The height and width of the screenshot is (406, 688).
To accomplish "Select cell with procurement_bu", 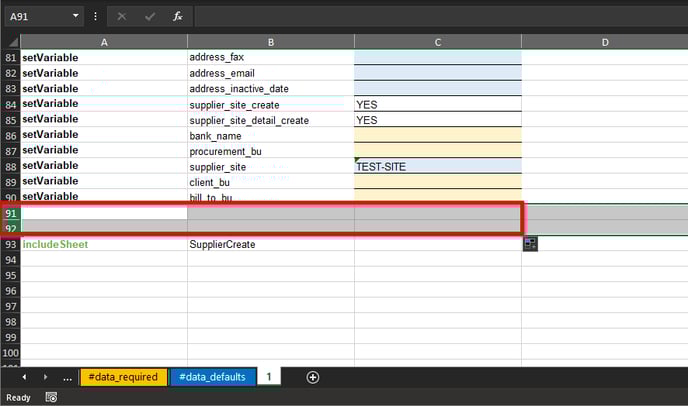I will click(x=271, y=151).
